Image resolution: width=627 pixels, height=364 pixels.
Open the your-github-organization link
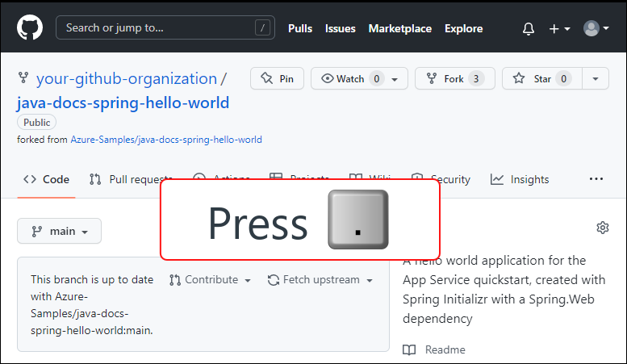pyautogui.click(x=127, y=78)
